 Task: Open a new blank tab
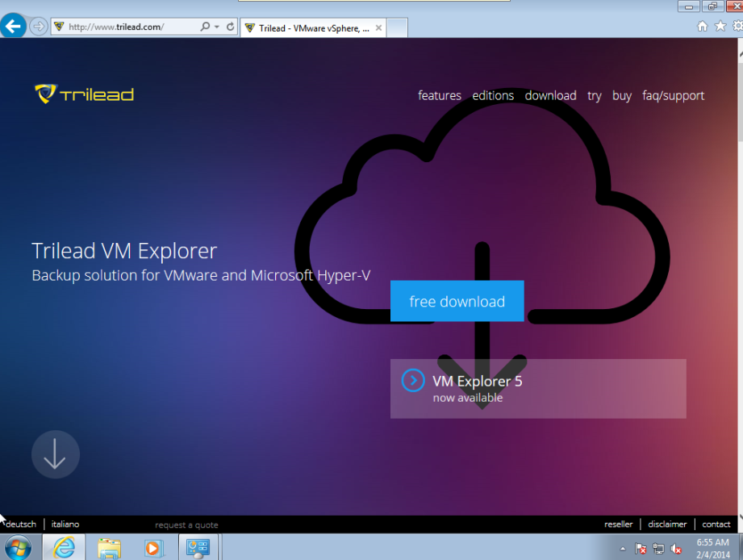click(397, 28)
